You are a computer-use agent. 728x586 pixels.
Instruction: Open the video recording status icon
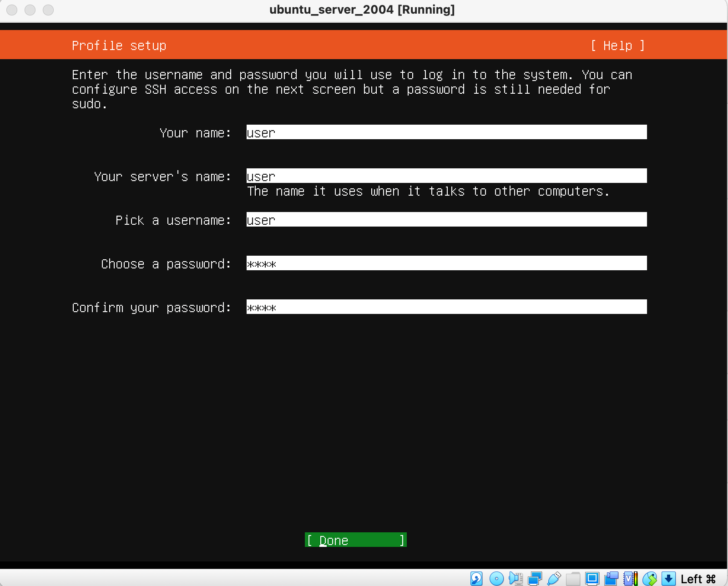pos(612,578)
